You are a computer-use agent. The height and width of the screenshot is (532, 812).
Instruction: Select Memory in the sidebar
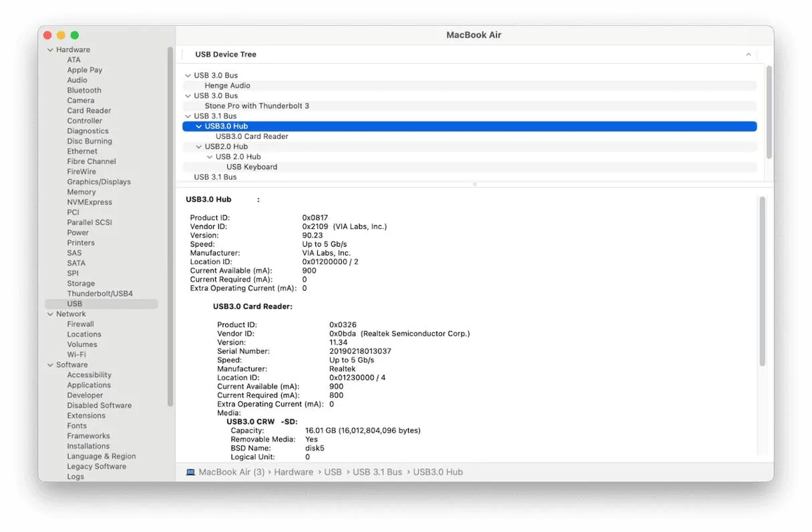click(81, 192)
